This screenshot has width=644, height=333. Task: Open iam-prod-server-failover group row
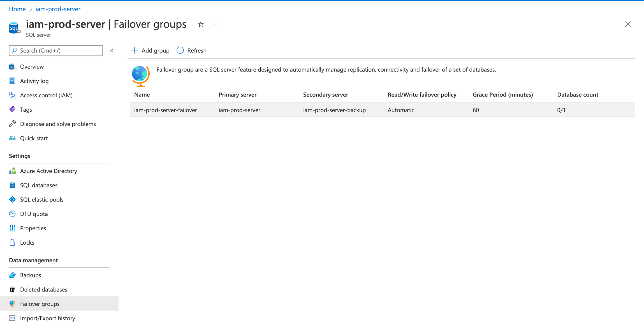[x=382, y=110]
